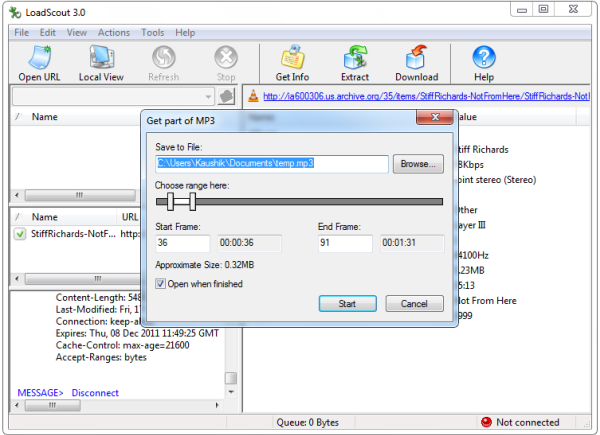Click the Browse... button

tap(418, 164)
